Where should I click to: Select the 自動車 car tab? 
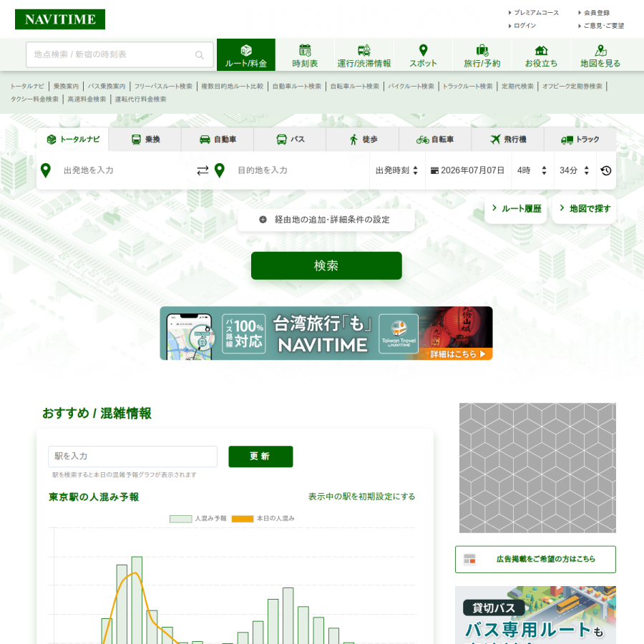(x=218, y=140)
